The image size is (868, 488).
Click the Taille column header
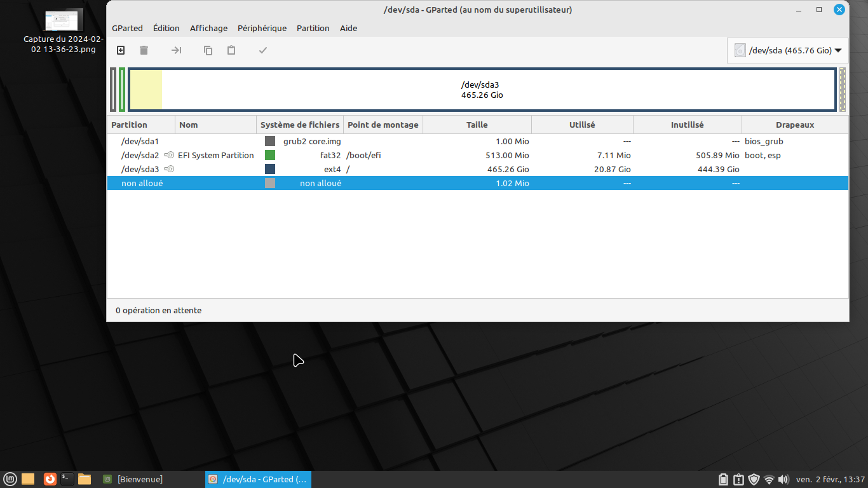(477, 125)
